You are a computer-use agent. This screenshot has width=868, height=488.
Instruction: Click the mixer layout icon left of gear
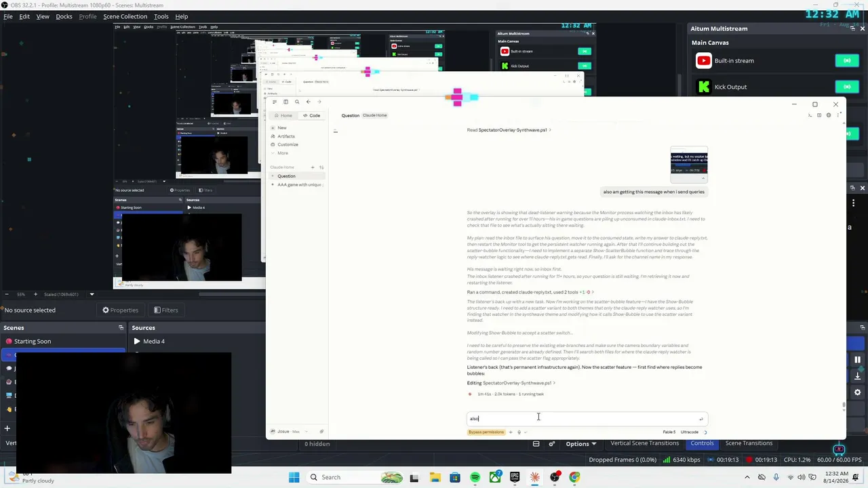[x=536, y=444]
